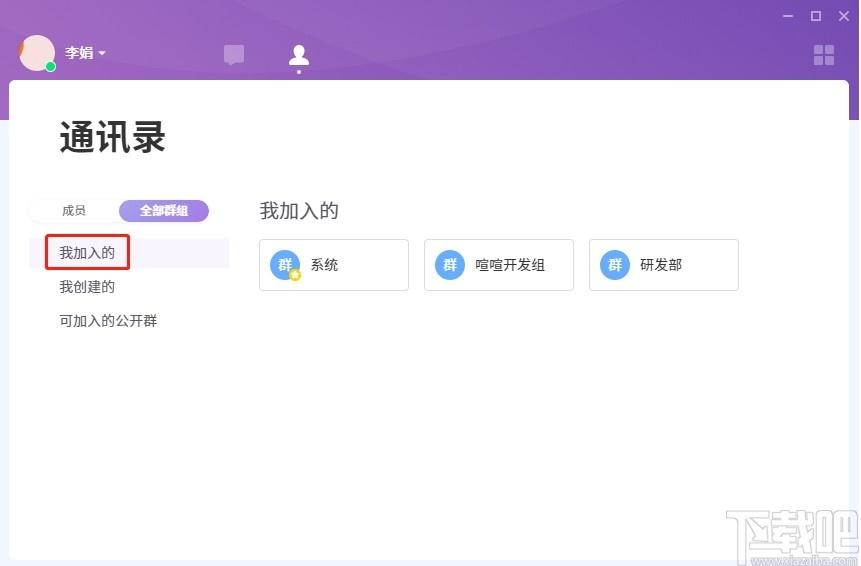This screenshot has height=566, width=861.
Task: Click the 喧喧开发组 group avatar icon
Action: point(450,265)
